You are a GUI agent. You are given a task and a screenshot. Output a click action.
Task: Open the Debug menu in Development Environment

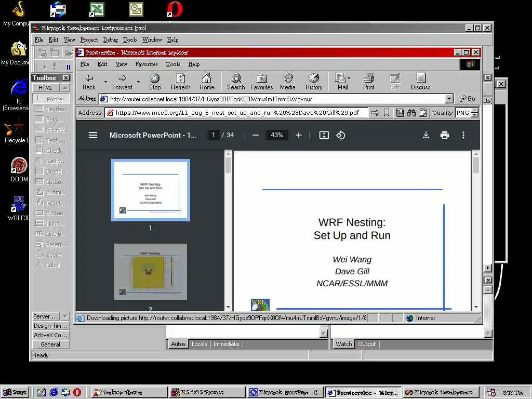click(110, 39)
